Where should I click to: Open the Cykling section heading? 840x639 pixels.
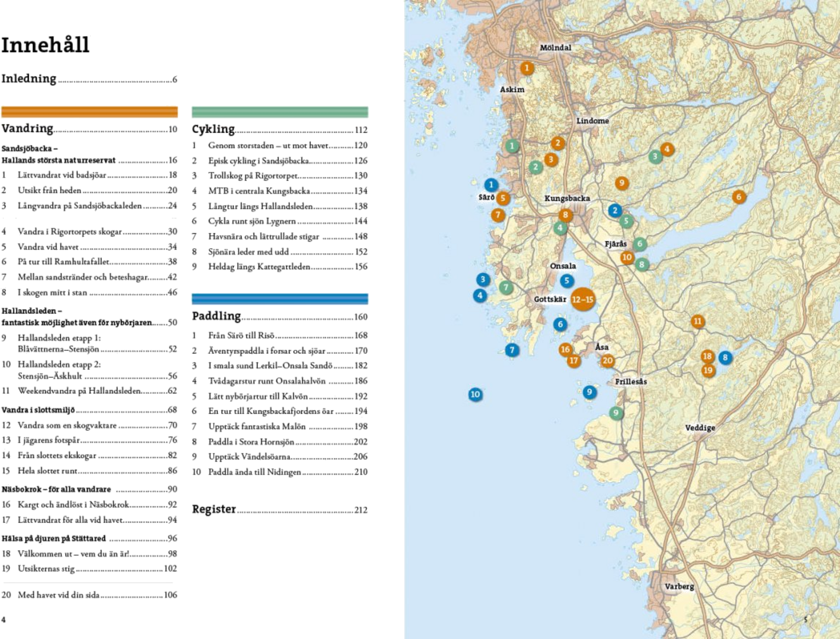[213, 129]
